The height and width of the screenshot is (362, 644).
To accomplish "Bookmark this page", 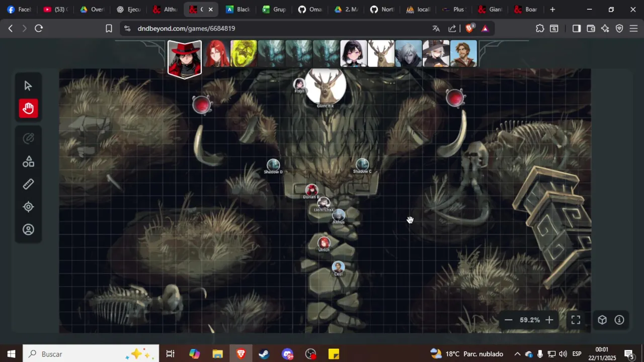I will pos(109,29).
